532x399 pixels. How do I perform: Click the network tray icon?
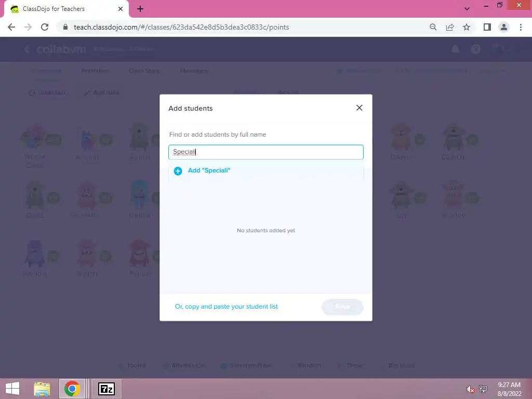click(483, 389)
